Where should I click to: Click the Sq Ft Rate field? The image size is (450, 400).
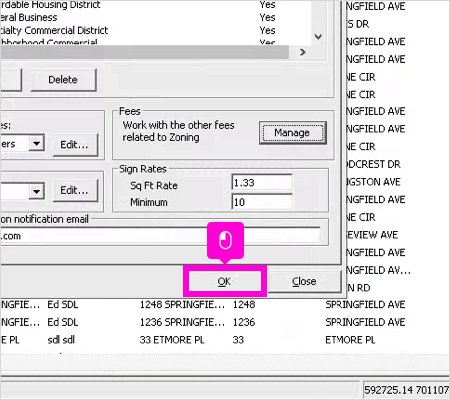(262, 183)
